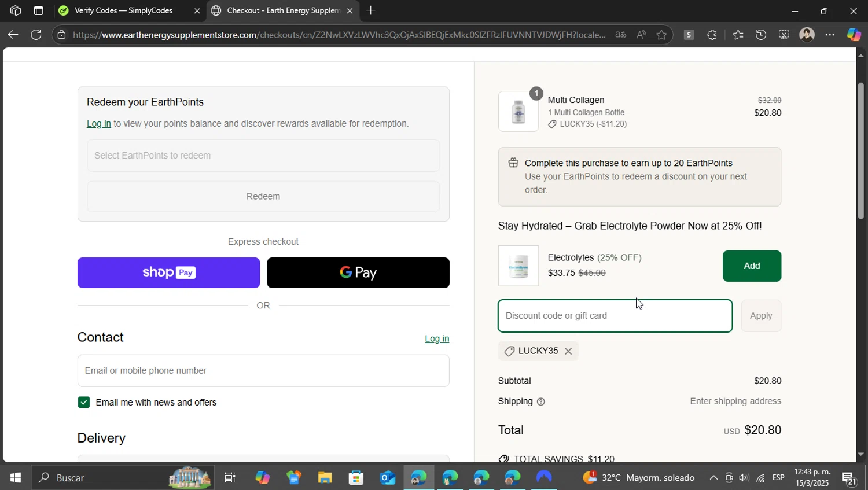Open the site info lock icon
Screen dimensions: 868x490
coord(62,35)
